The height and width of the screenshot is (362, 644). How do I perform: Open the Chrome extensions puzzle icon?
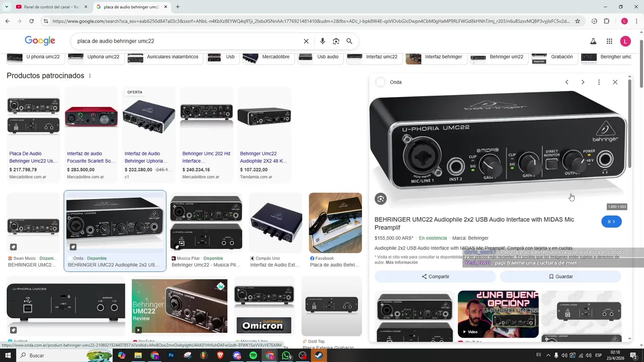click(x=606, y=21)
